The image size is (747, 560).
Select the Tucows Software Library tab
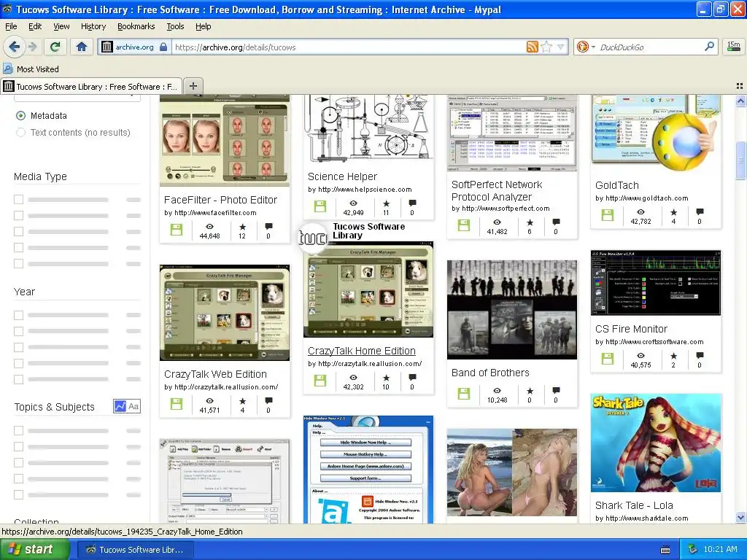[x=90, y=87]
